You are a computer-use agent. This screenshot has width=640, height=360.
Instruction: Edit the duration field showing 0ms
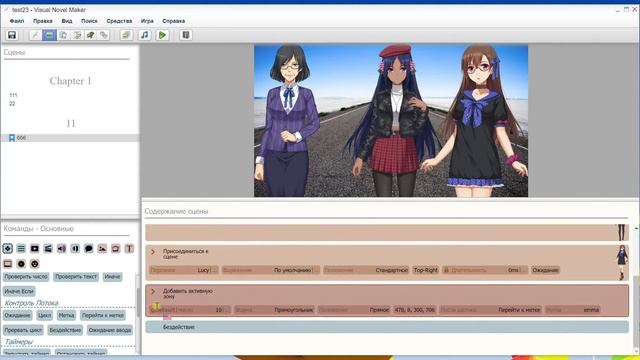pyautogui.click(x=485, y=270)
